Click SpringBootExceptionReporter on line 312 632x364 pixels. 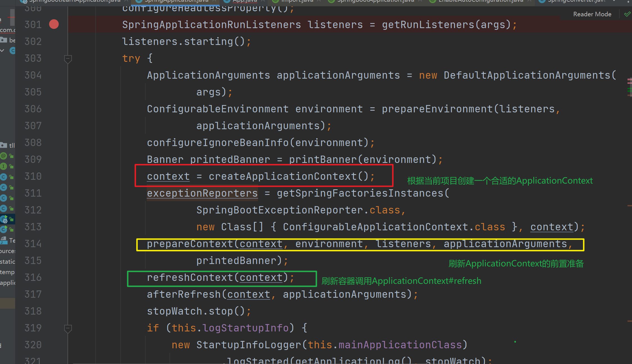(x=280, y=210)
